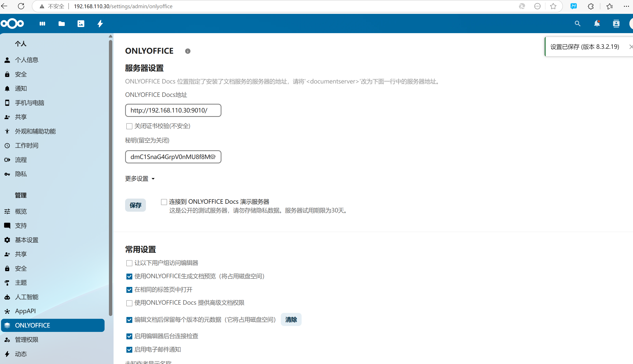The width and height of the screenshot is (633, 364).
Task: Click the 清除 button
Action: point(291,320)
